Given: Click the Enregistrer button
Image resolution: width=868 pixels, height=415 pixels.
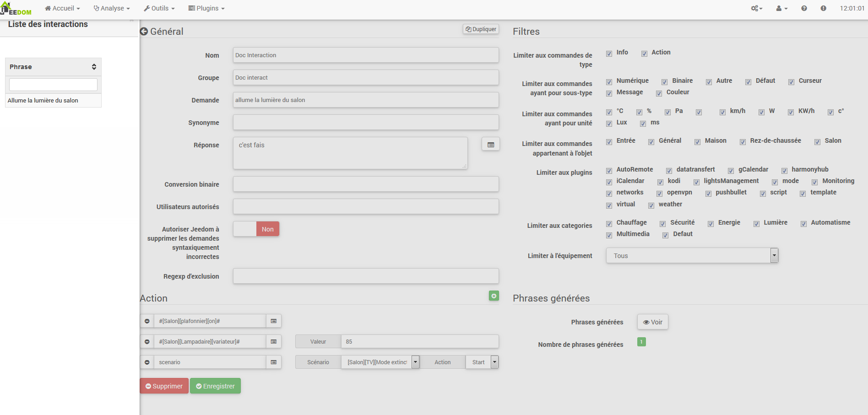Looking at the screenshot, I should (x=215, y=386).
